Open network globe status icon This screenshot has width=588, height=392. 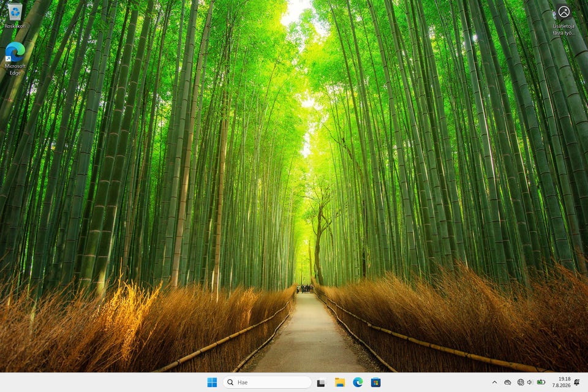point(521,382)
